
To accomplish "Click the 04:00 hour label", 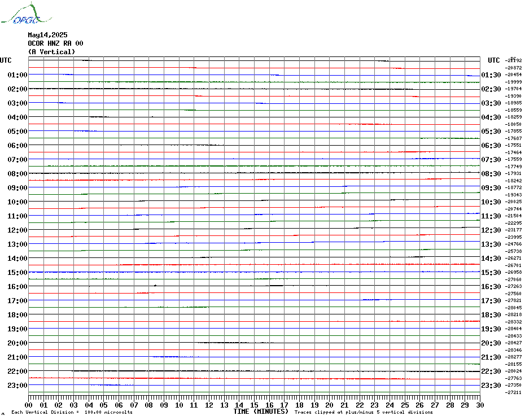I will (x=17, y=117).
